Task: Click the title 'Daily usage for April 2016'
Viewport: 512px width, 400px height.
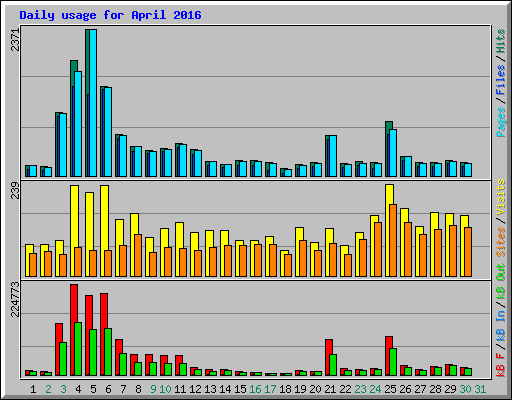Action: pos(110,15)
